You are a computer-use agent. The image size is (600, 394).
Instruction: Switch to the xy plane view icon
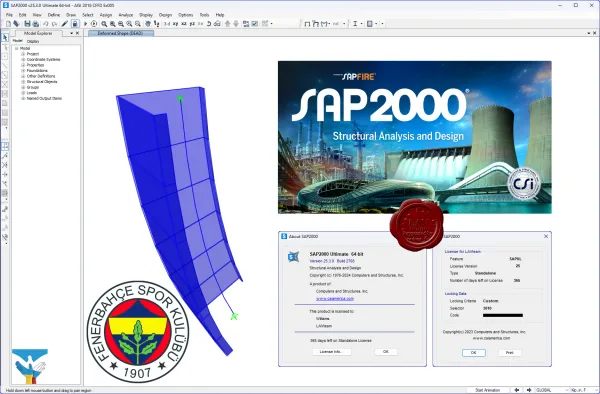point(175,24)
